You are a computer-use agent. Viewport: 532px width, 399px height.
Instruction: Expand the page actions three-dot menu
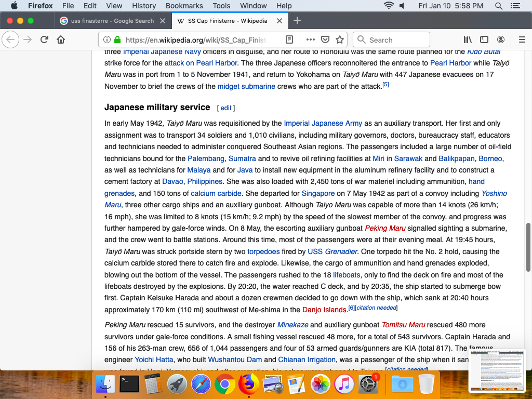pos(310,40)
